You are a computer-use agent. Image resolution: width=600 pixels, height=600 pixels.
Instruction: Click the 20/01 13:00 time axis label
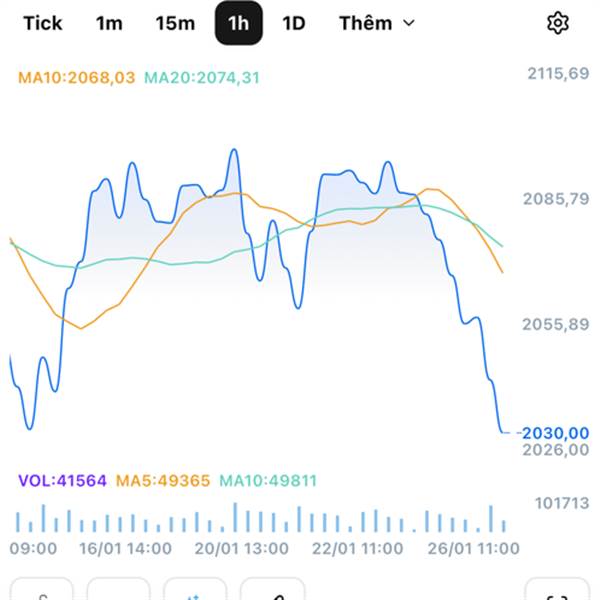pos(241,548)
